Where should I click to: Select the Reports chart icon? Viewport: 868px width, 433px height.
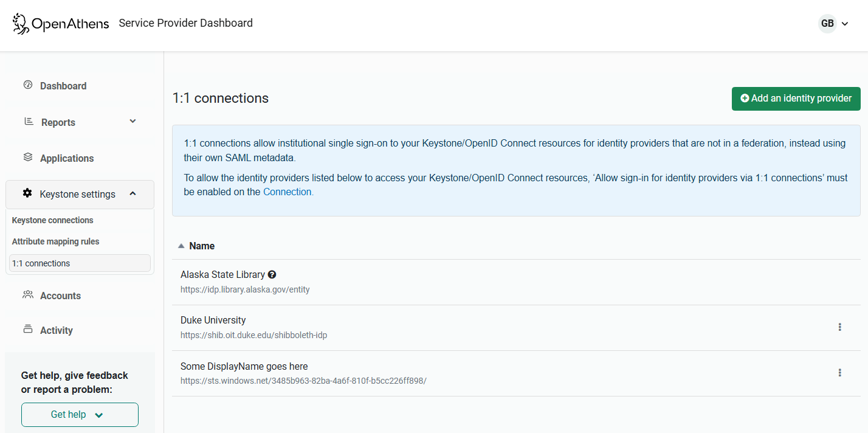[x=27, y=122]
